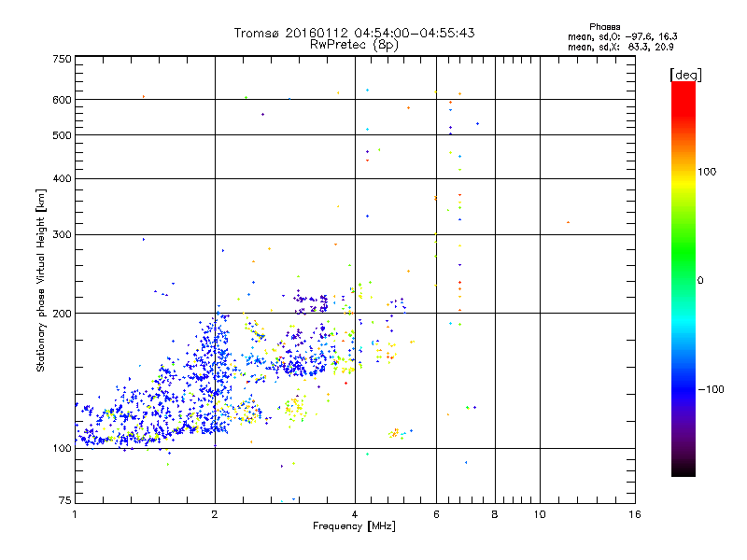
Task: Click the x-axis '16' tick label
Action: click(x=635, y=514)
